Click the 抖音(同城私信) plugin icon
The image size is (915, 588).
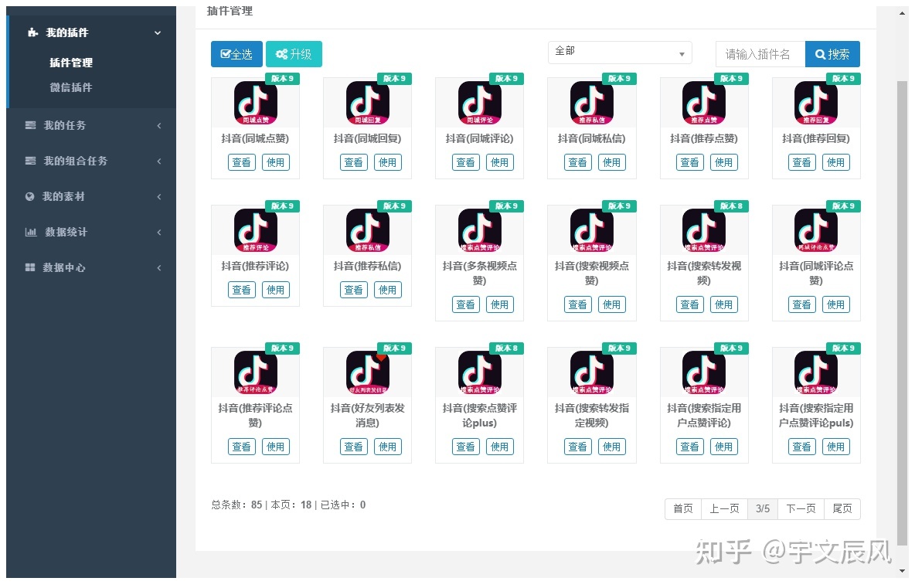point(591,103)
